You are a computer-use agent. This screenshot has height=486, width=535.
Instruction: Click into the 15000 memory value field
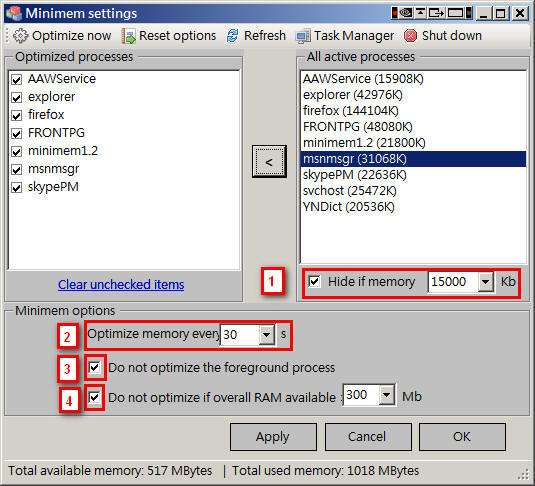453,282
